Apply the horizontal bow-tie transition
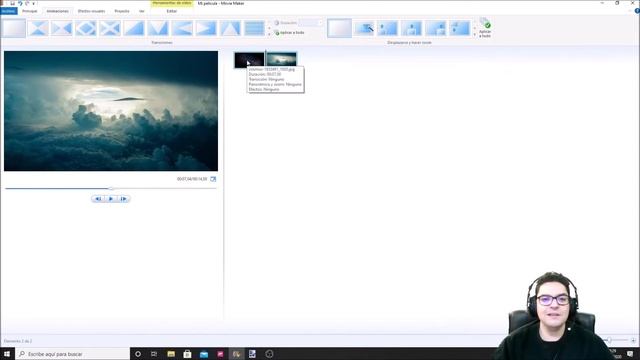Viewport: 640px width, 360px height. (x=62, y=28)
